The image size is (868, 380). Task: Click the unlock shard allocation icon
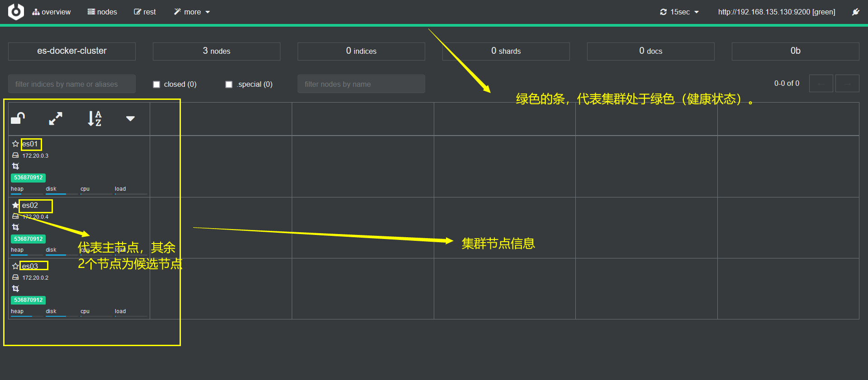tap(18, 118)
